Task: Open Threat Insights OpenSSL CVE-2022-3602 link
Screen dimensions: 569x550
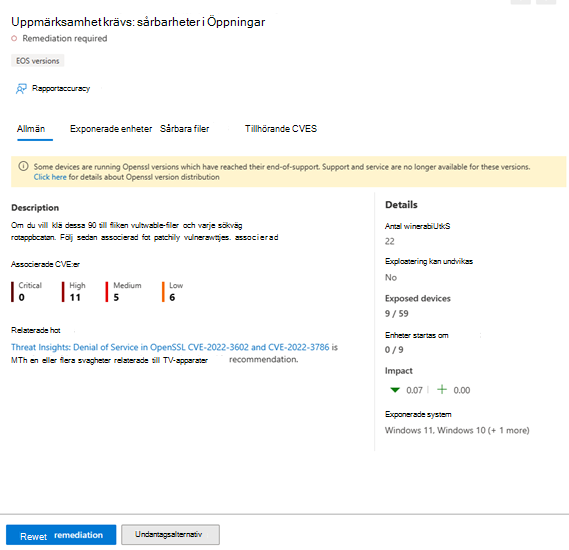Action: click(170, 347)
